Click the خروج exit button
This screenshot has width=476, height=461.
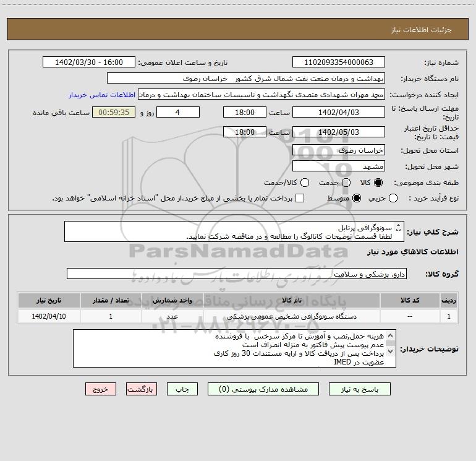point(101,389)
